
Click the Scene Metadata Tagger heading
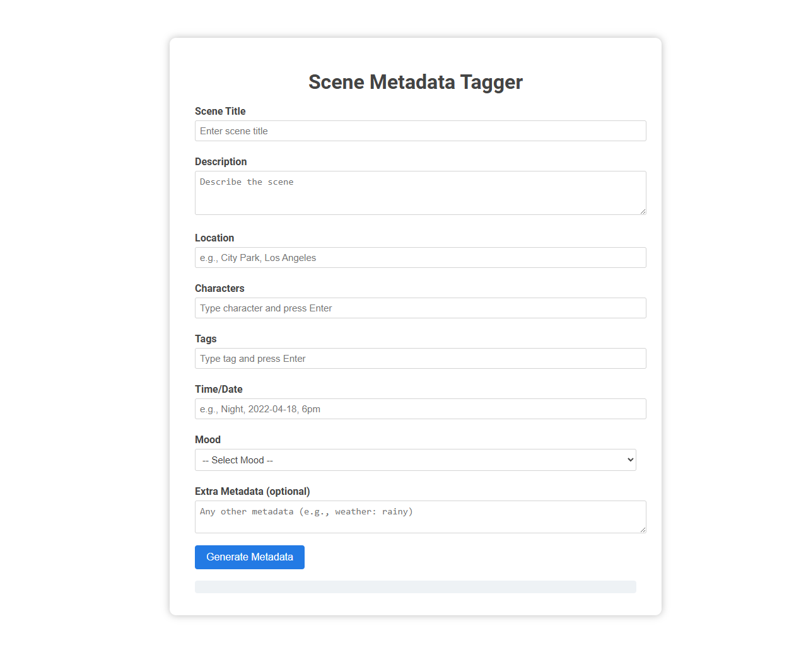coord(415,82)
